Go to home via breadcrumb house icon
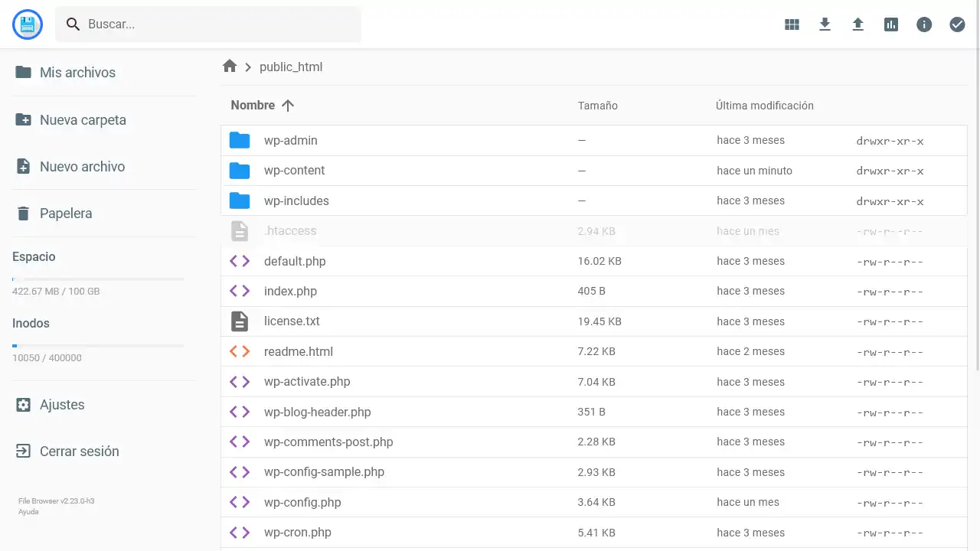Image resolution: width=980 pixels, height=551 pixels. (x=230, y=67)
